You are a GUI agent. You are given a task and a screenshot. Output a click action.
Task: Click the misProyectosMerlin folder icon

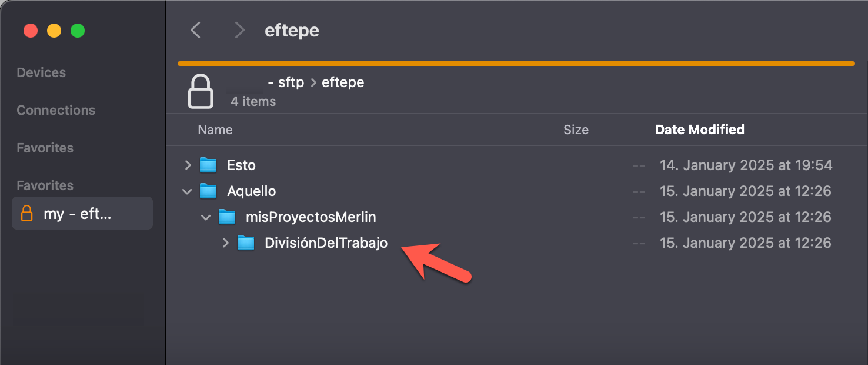(x=227, y=217)
